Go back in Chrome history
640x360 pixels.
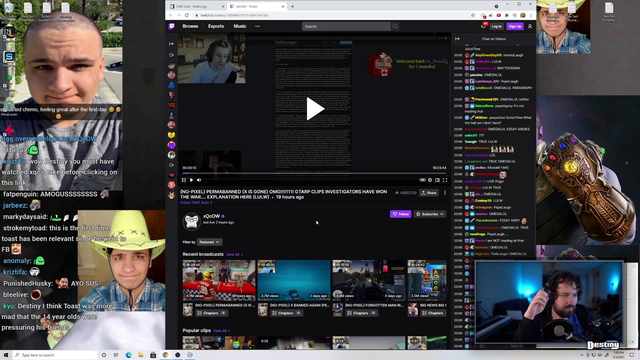coord(171,16)
